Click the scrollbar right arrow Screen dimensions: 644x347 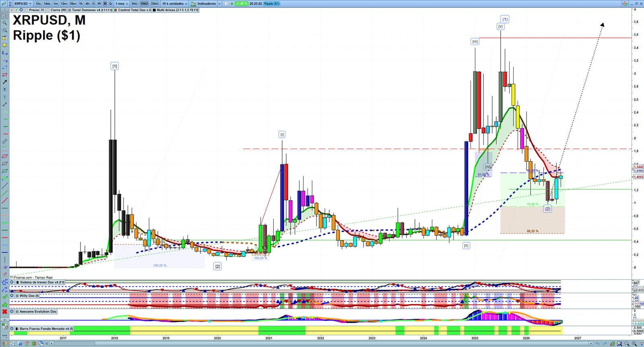591,343
